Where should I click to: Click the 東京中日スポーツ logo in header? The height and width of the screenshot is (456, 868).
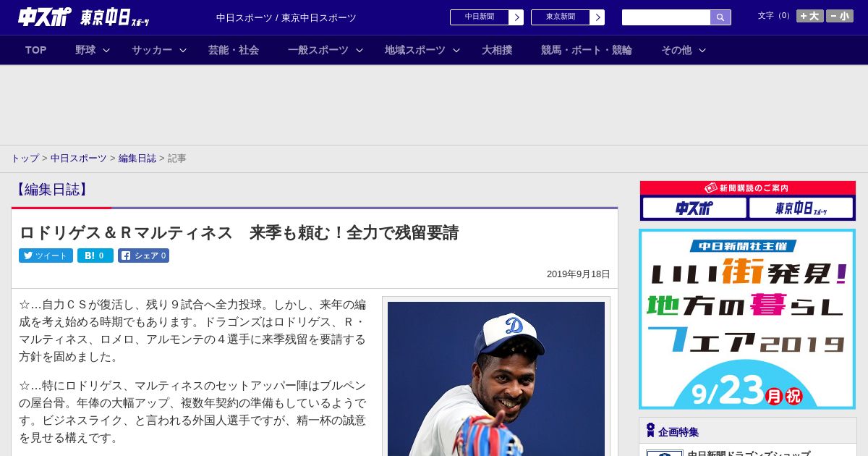(x=115, y=17)
